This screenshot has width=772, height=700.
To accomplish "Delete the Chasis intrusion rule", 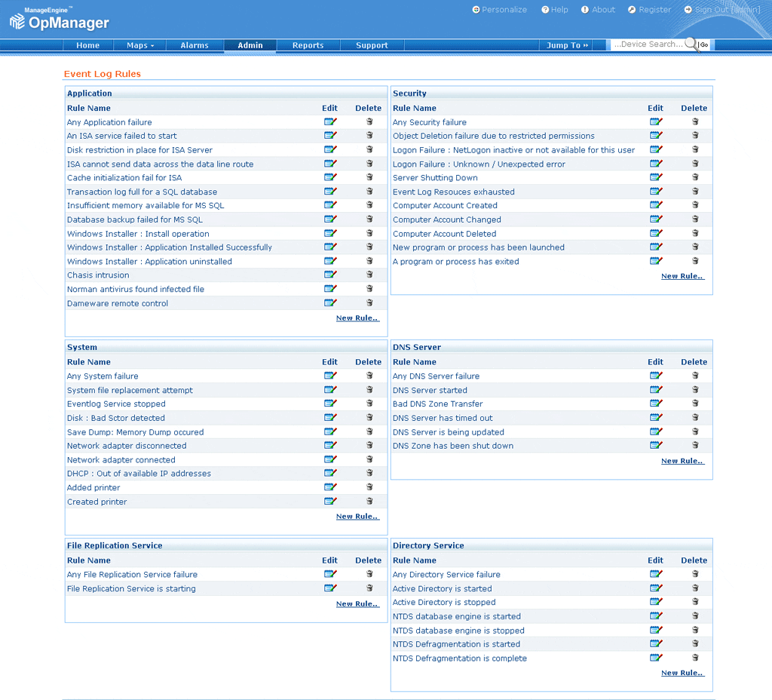I will coord(369,275).
